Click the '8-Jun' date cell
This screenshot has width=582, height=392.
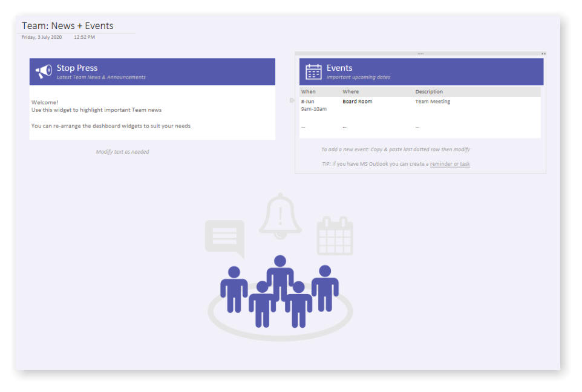point(307,102)
